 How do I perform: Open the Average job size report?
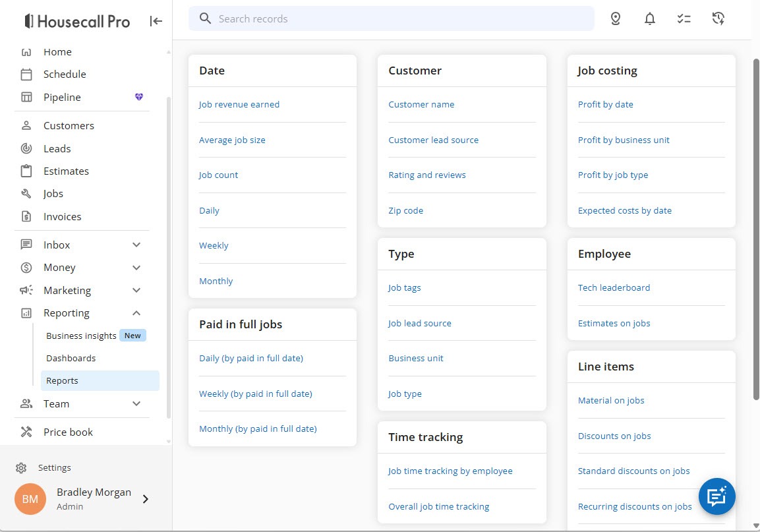tap(232, 140)
